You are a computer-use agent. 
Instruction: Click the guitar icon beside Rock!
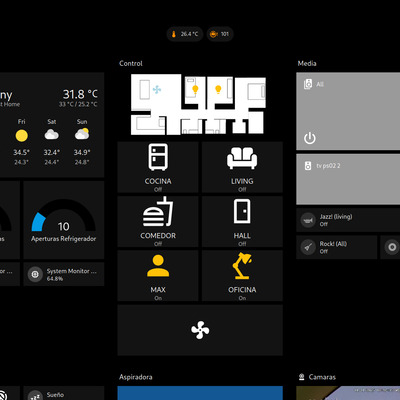[x=308, y=247]
